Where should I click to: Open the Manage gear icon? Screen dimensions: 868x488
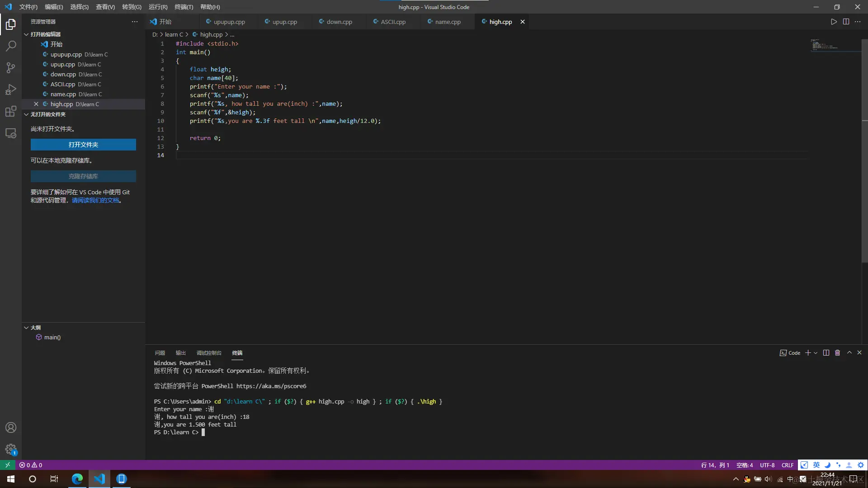[x=11, y=449]
